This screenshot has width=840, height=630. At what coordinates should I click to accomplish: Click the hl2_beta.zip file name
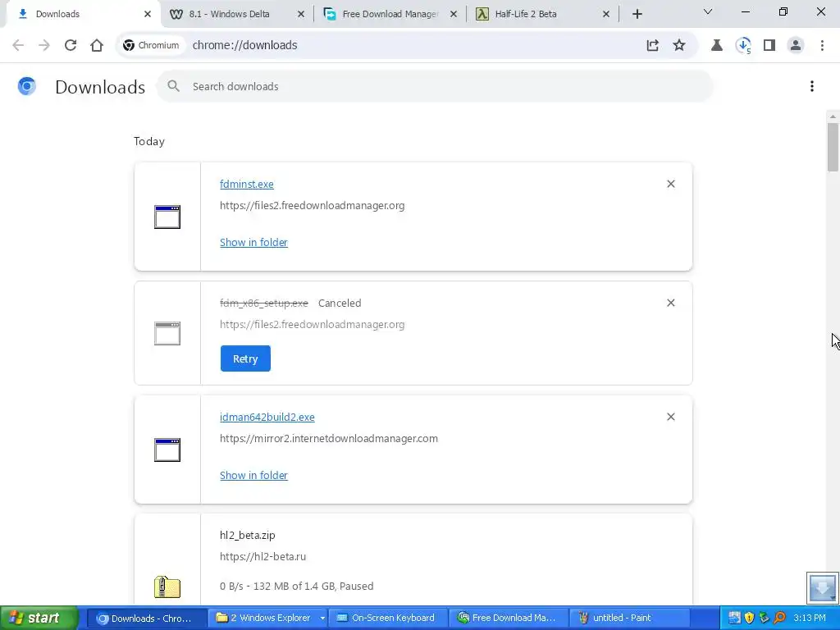pos(247,535)
